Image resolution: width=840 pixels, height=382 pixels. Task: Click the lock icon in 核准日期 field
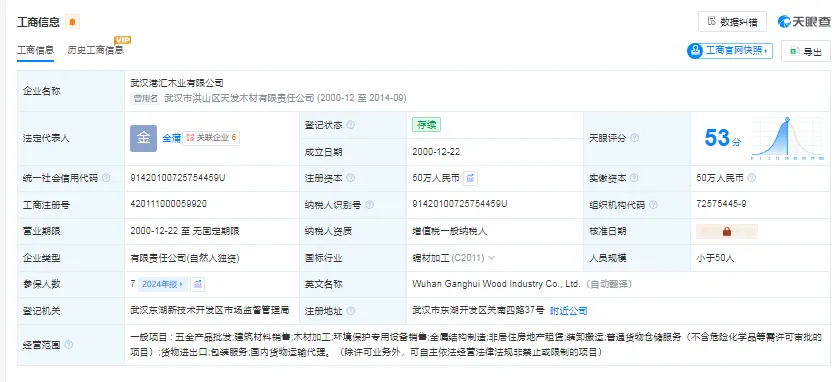coord(726,231)
